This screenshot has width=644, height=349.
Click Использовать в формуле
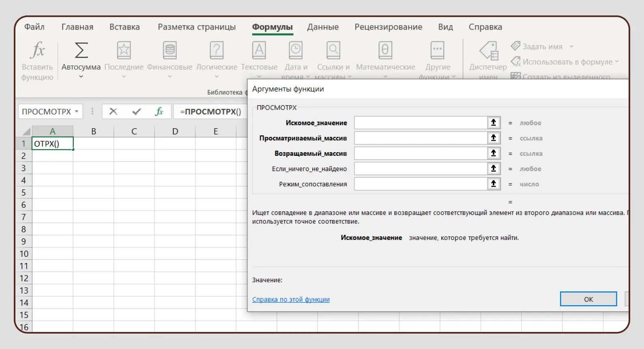pos(567,62)
